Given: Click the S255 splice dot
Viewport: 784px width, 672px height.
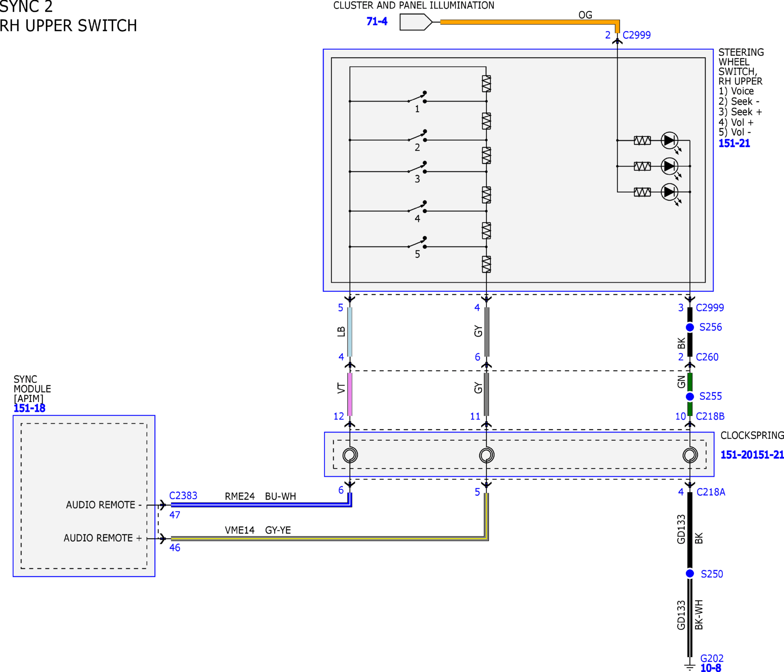Looking at the screenshot, I should (690, 396).
